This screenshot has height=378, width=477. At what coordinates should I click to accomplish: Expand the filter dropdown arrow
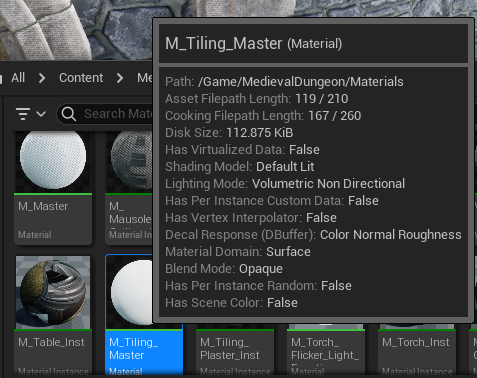[41, 114]
